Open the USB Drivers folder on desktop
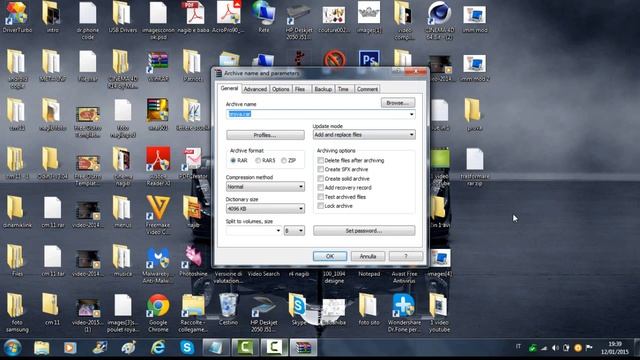The width and height of the screenshot is (640, 360). 122,16
